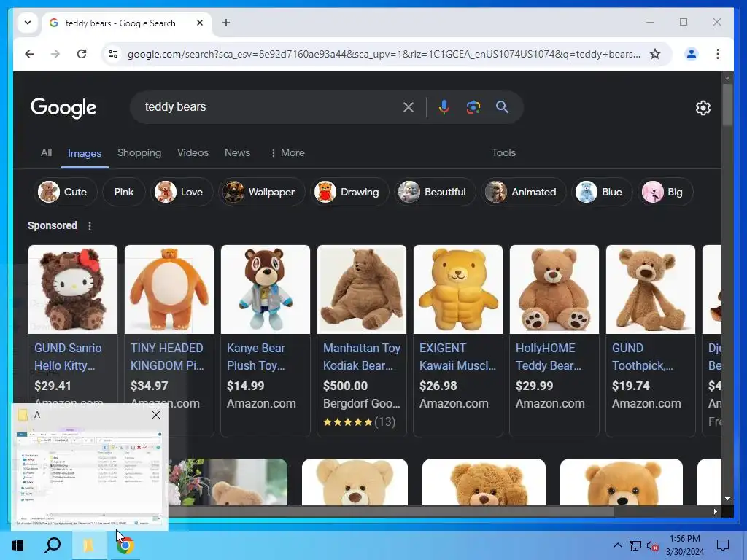Open the Chrome profile icon
Viewport: 747px width, 560px height.
(692, 54)
